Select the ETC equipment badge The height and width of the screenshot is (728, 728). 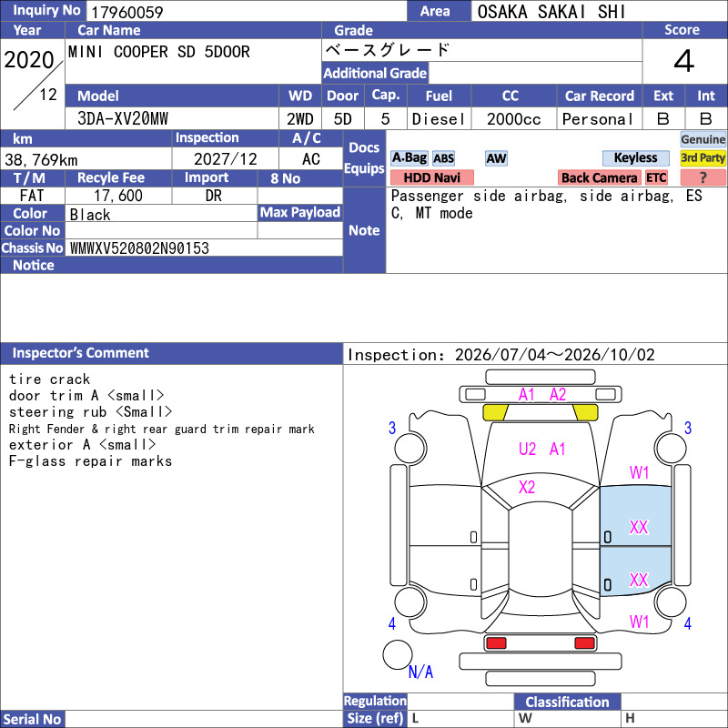pos(656,177)
